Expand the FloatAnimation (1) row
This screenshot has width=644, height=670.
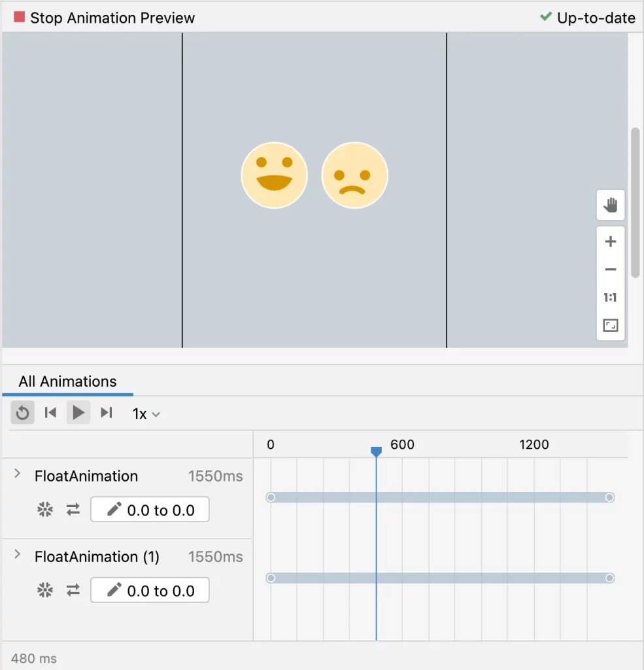[18, 555]
